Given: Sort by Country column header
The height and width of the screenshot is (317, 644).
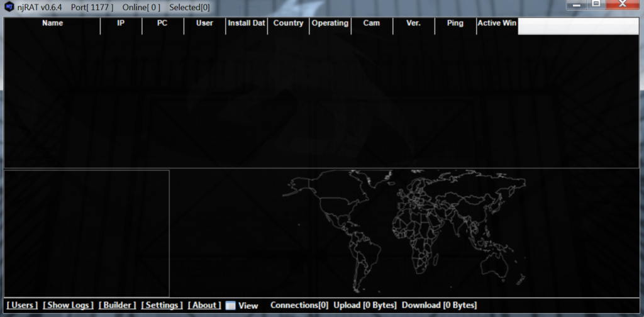Looking at the screenshot, I should (289, 23).
